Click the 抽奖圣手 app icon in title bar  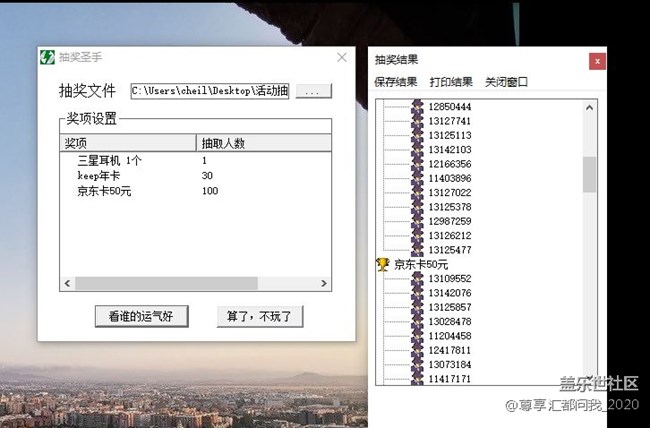pos(47,57)
